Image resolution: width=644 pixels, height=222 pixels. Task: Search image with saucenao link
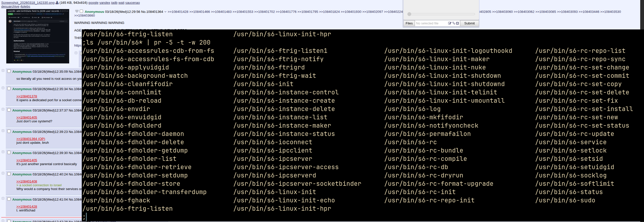133,3
